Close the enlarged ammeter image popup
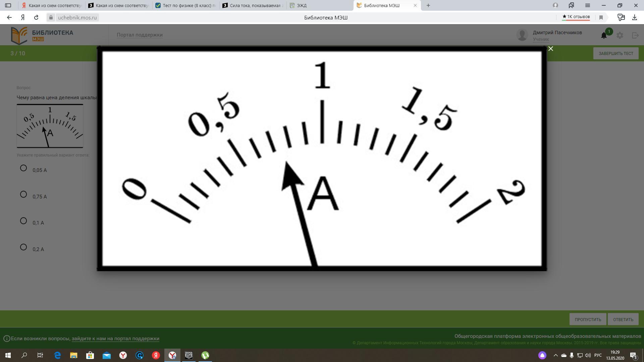644x362 pixels. click(550, 49)
